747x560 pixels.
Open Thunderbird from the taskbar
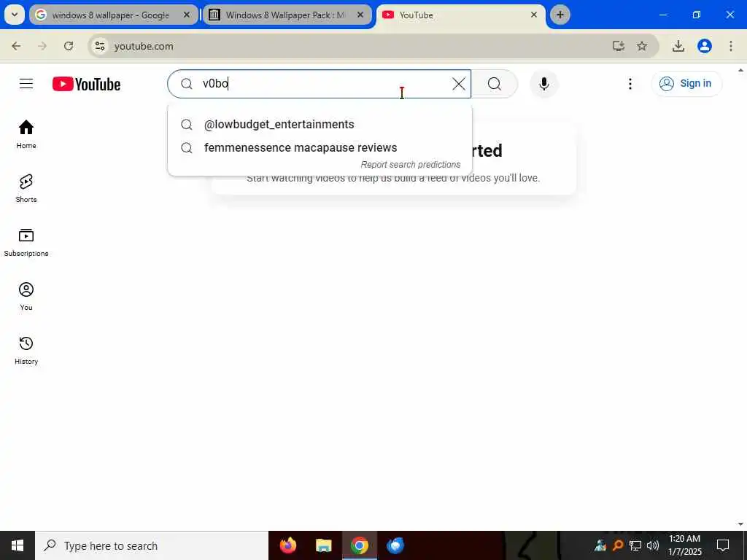395,545
